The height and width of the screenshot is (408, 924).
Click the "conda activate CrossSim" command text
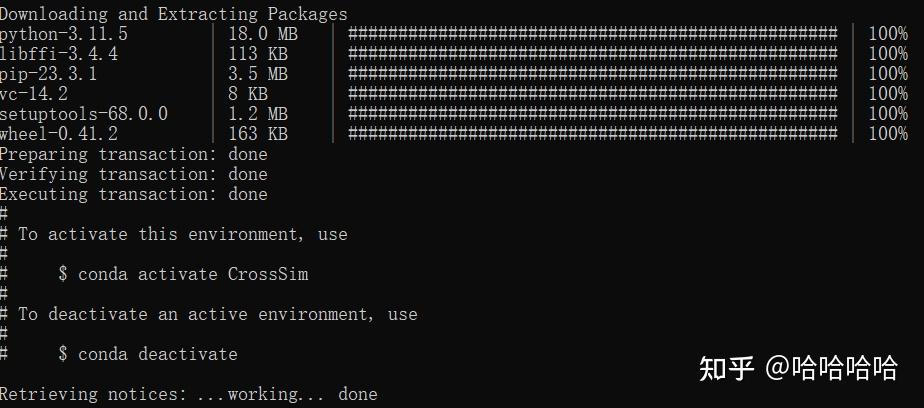click(193, 274)
